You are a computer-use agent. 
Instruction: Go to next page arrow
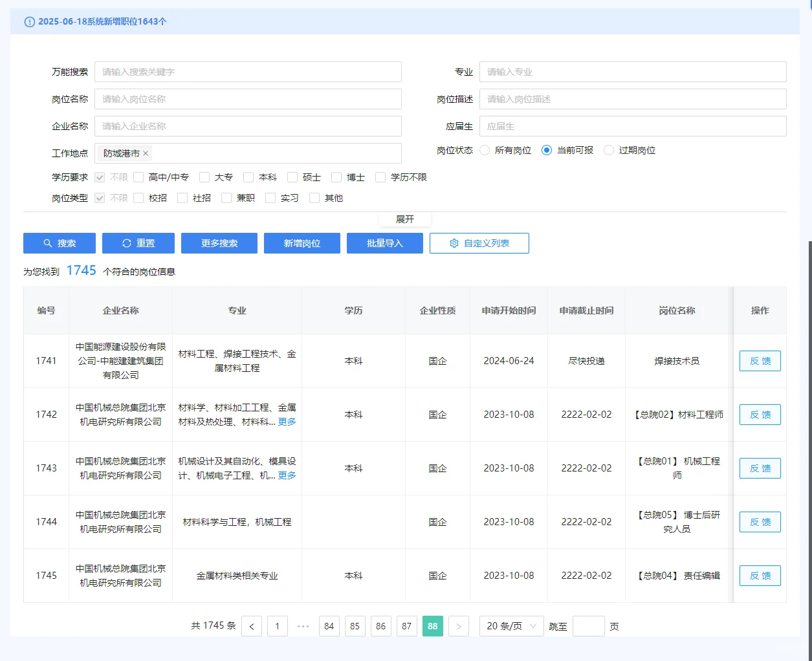pos(459,626)
